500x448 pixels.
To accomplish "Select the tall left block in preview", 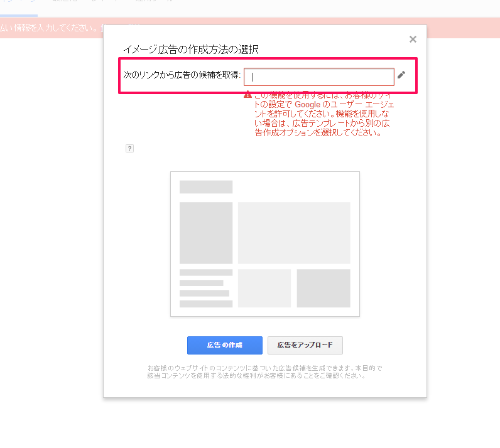I will click(206, 233).
